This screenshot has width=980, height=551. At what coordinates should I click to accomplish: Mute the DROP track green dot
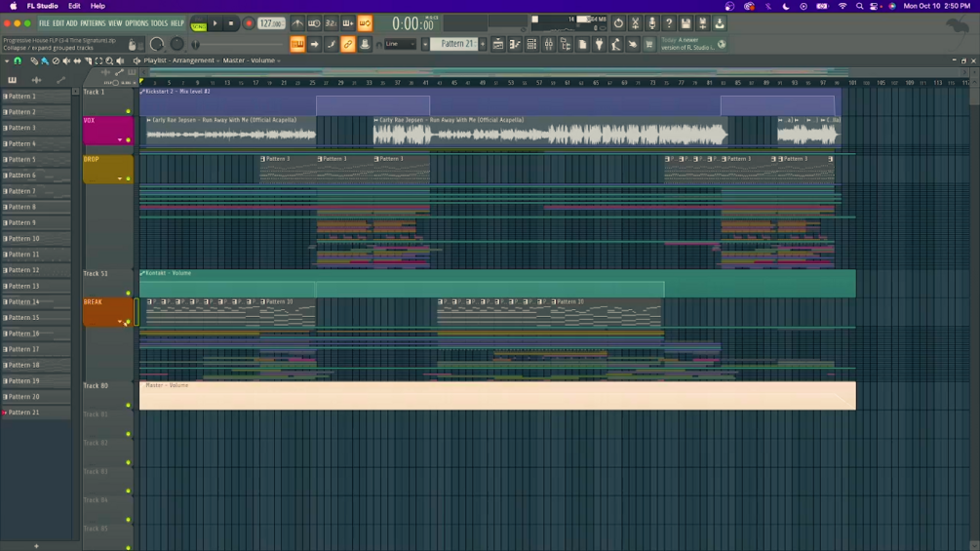click(x=128, y=178)
